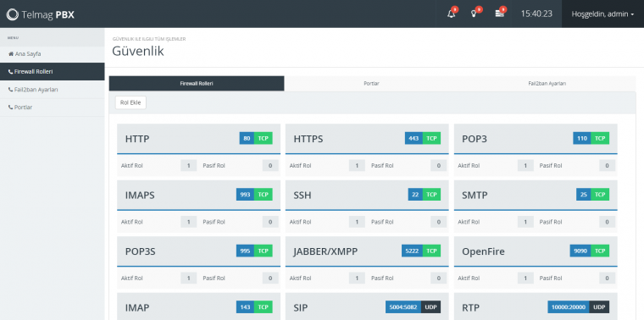Click the port 25 badge on SMTP
Viewport: 644px width, 320px height.
click(x=584, y=195)
